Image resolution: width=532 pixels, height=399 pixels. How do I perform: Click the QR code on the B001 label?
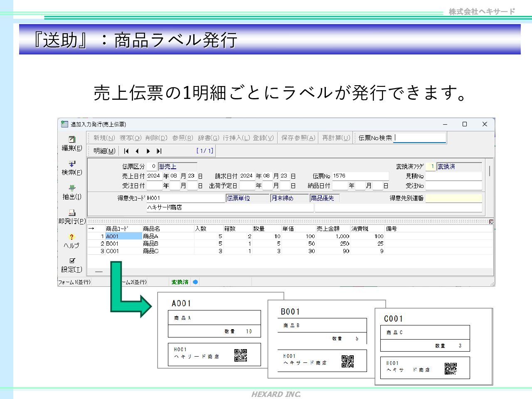tap(347, 361)
